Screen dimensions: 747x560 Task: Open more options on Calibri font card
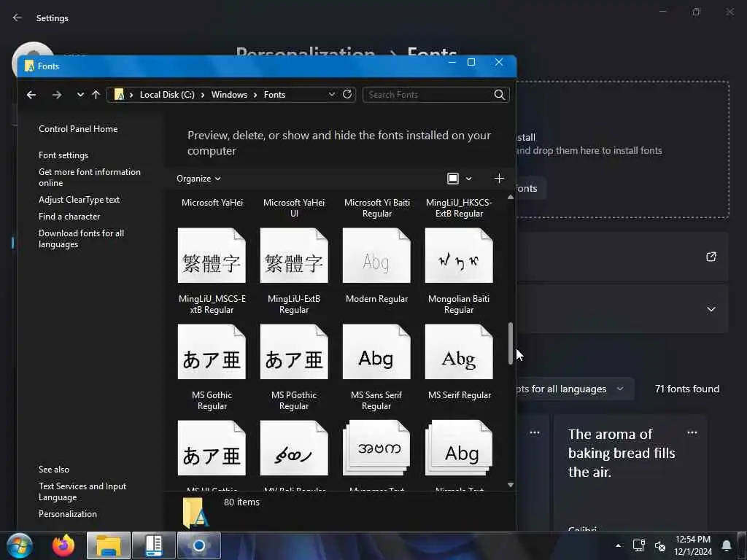tap(692, 433)
